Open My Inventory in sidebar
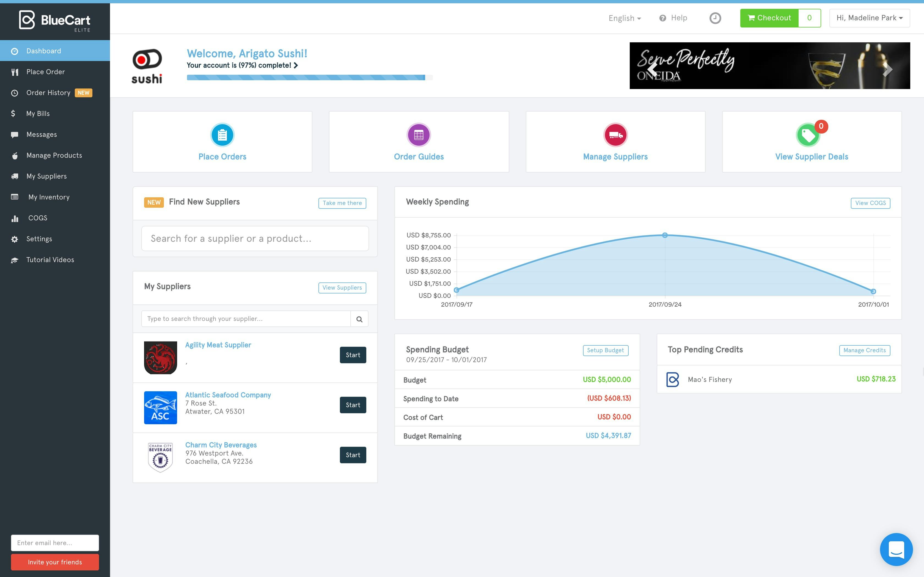The width and height of the screenshot is (924, 577). click(49, 197)
